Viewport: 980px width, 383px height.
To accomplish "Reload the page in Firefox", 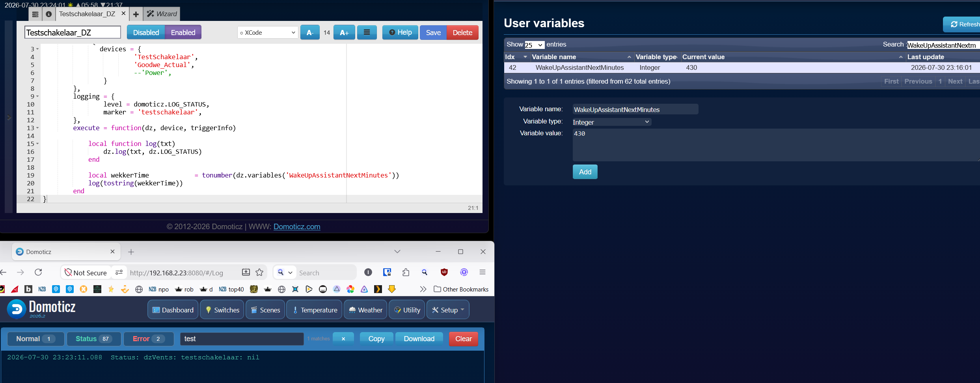I will tap(38, 272).
